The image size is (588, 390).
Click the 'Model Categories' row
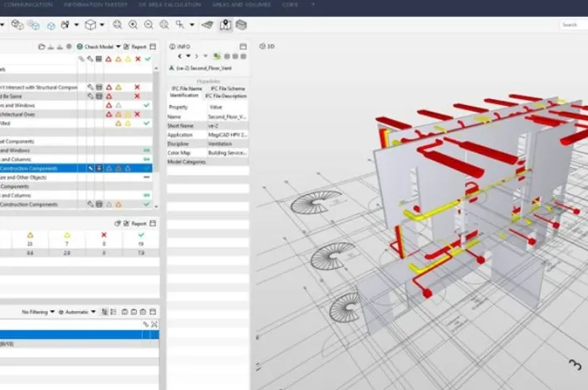(207, 161)
